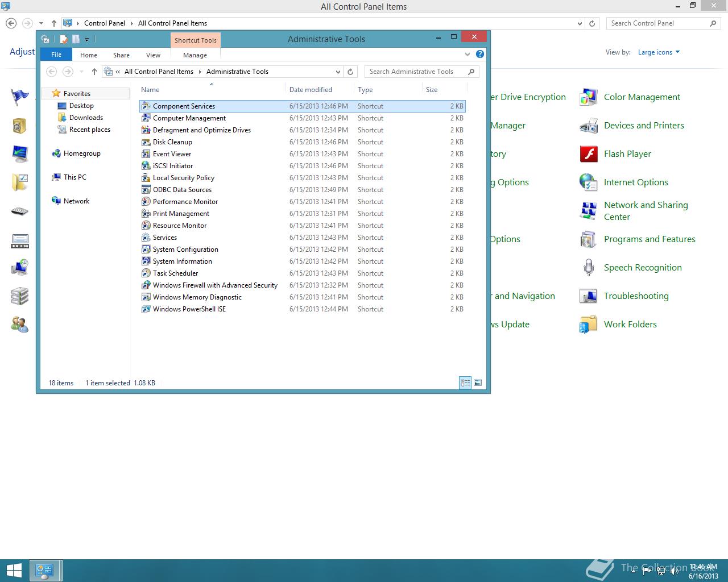This screenshot has height=582, width=728.
Task: Switch to the Home ribbon tab
Action: pyautogui.click(x=89, y=55)
